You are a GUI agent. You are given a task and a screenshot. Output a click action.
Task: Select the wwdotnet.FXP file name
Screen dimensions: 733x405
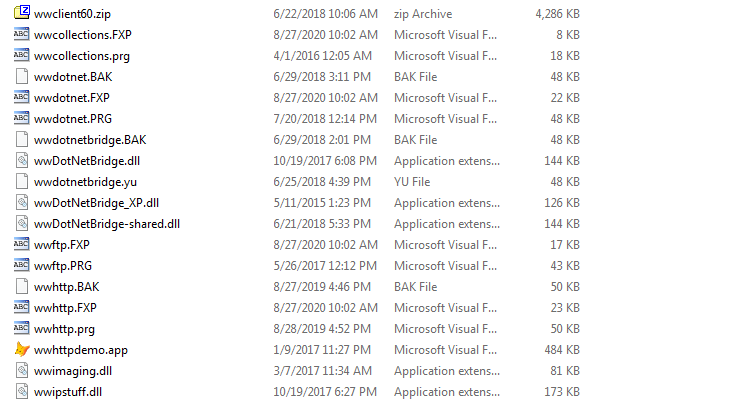pos(72,98)
